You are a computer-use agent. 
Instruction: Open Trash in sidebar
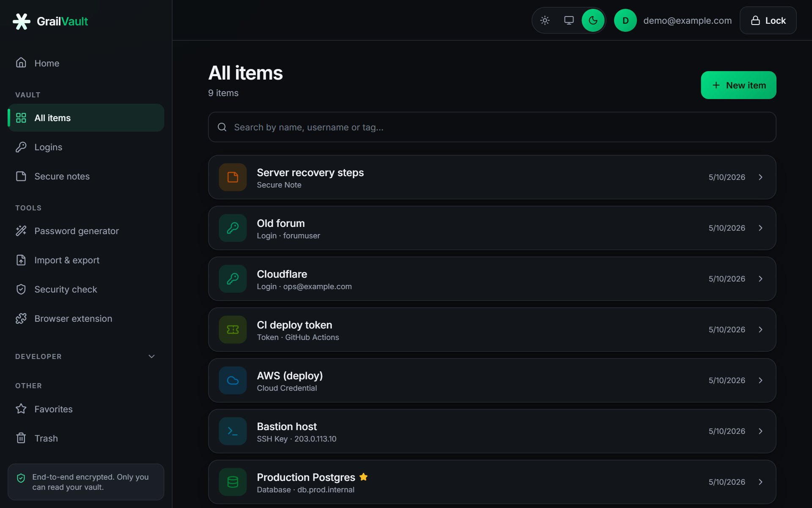[86, 438]
